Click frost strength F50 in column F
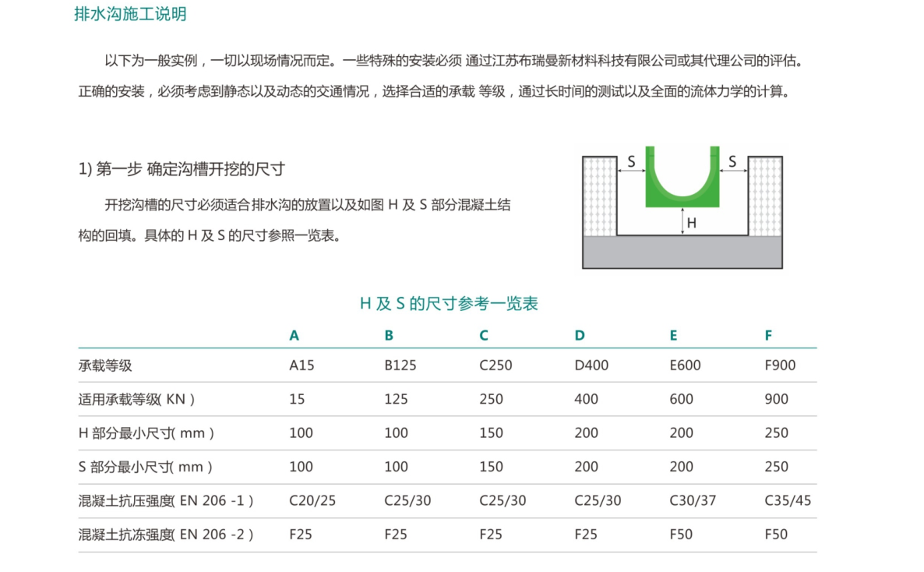Viewport: 924px width, 572px height. [776, 535]
